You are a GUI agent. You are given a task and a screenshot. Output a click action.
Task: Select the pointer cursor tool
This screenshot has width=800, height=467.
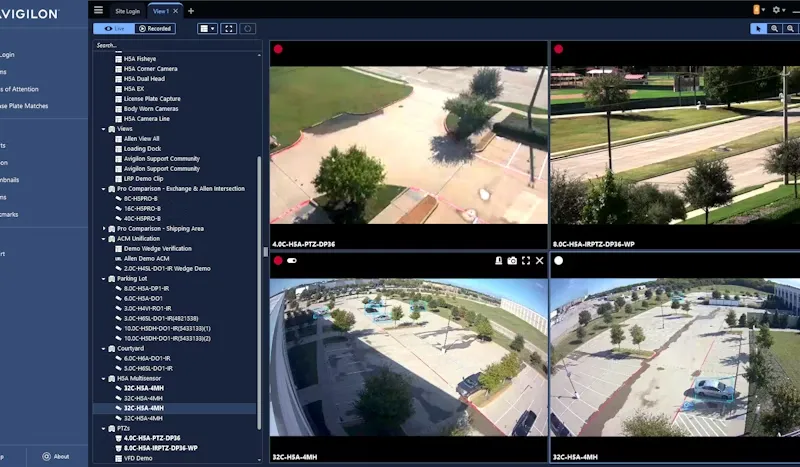[758, 29]
